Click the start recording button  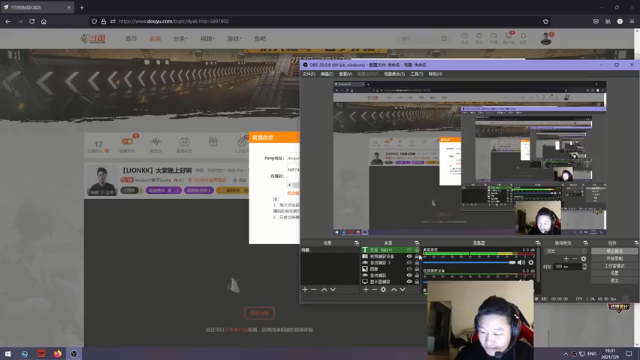coord(614,258)
